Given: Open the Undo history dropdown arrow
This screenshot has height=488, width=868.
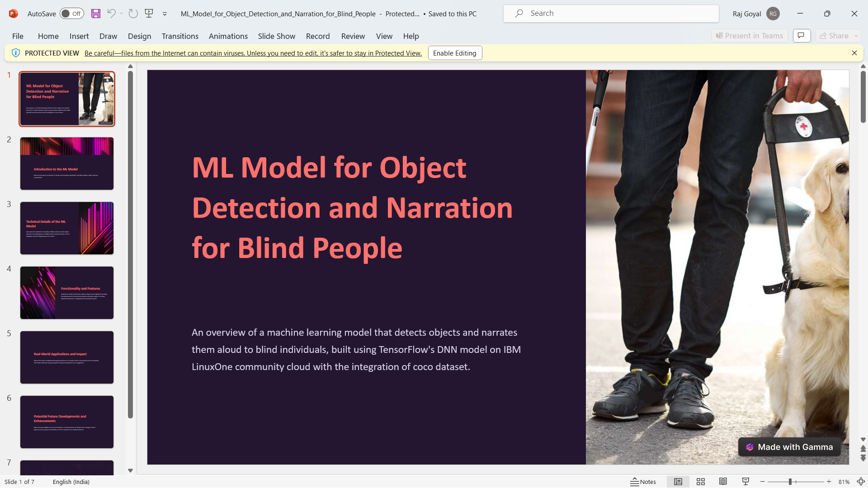Looking at the screenshot, I should (122, 14).
